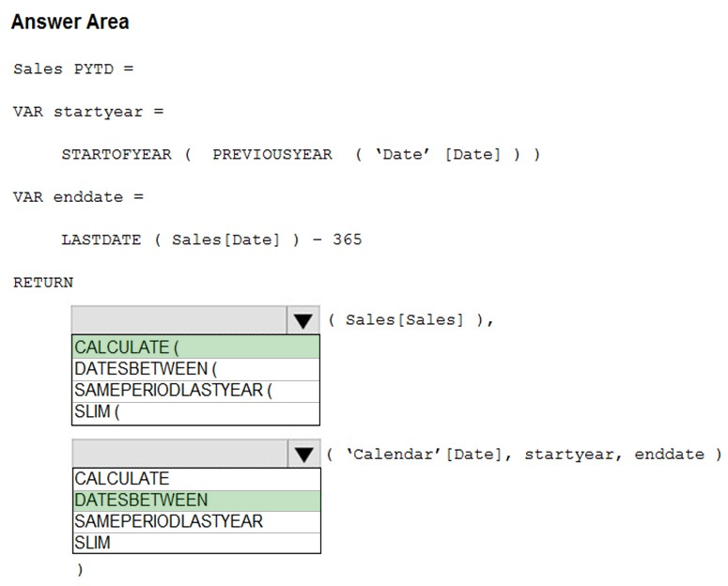This screenshot has height=586, width=728.
Task: Click the 'Answer Area' heading
Action: (70, 22)
